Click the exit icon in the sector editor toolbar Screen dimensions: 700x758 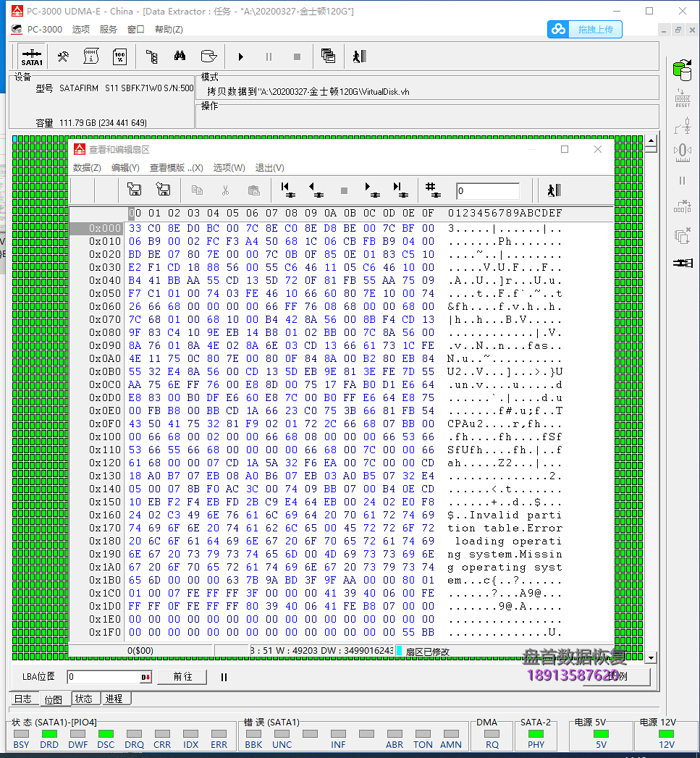click(554, 190)
